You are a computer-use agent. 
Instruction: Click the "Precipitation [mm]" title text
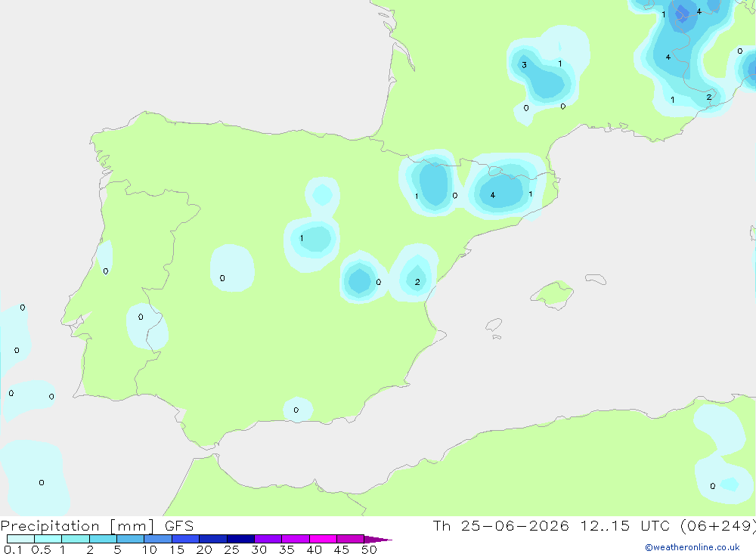click(x=77, y=526)
